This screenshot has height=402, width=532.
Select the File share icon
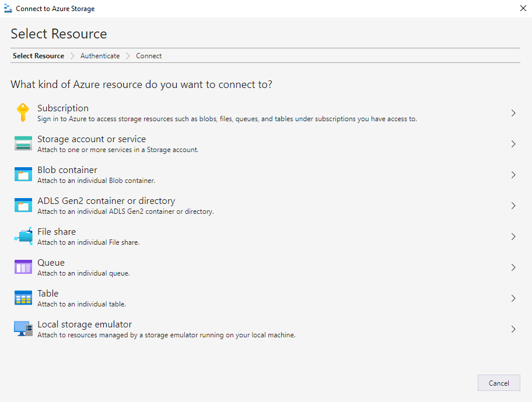(x=23, y=236)
